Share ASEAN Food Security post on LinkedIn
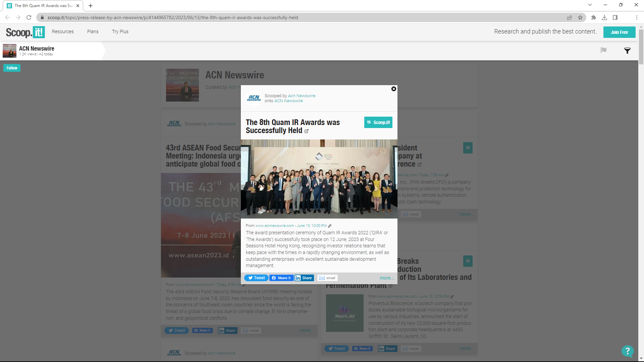Viewport: 644px width, 362px height. point(227,330)
